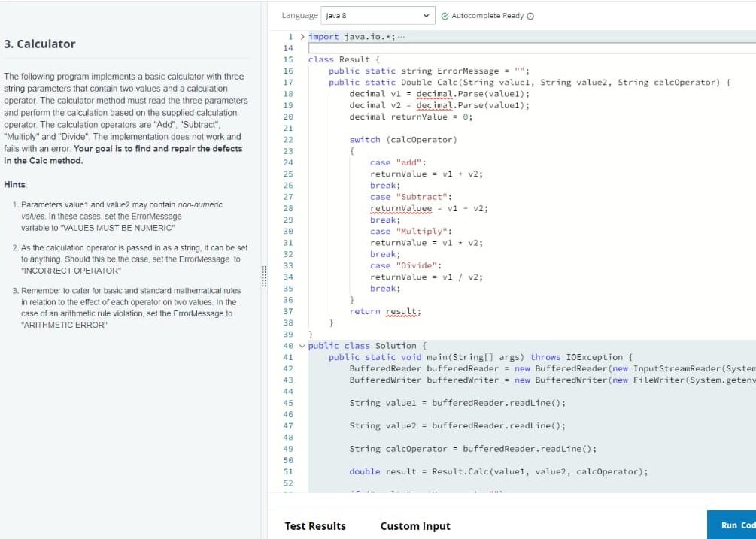Click the info icon beside Autocomplete Ready
The height and width of the screenshot is (539, 756).
point(530,16)
